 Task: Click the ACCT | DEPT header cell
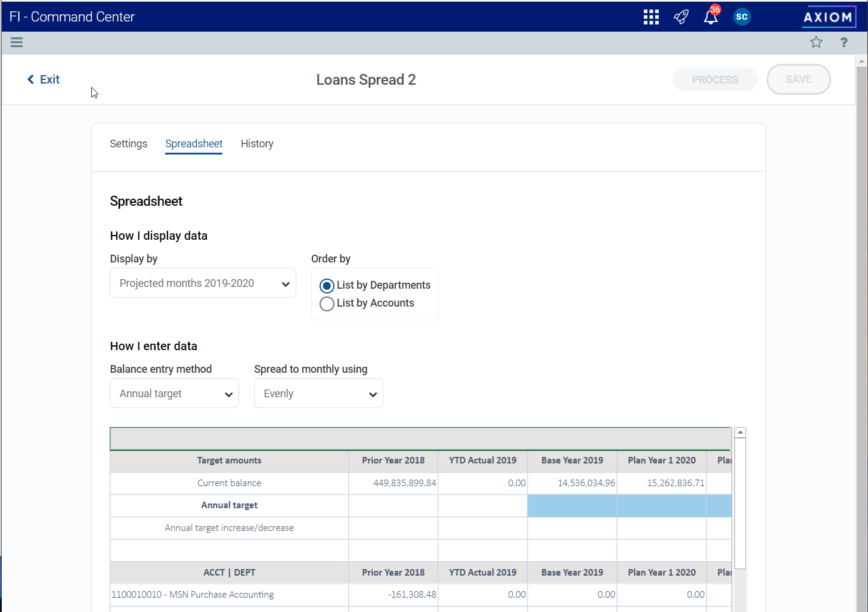click(x=230, y=573)
